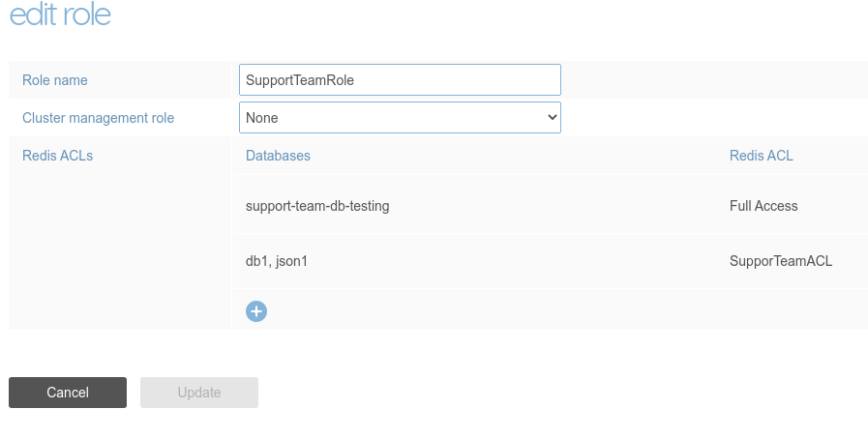Image resolution: width=868 pixels, height=438 pixels.
Task: Open the Cluster management role dropdown
Action: click(x=399, y=118)
